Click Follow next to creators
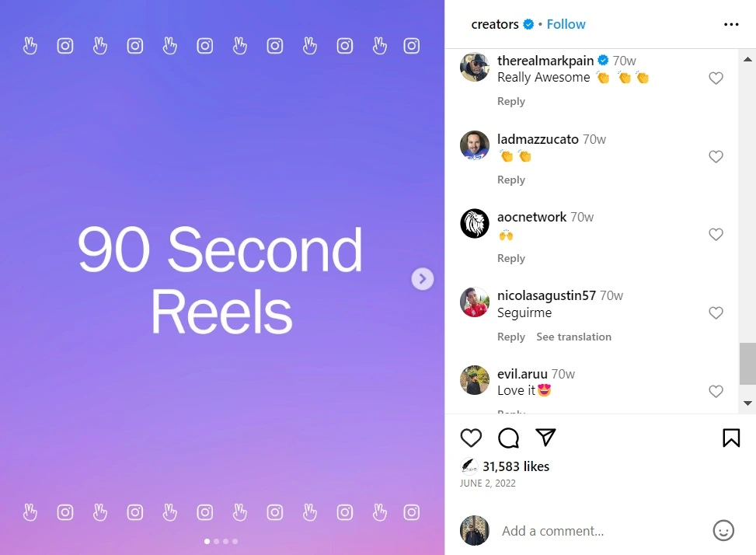This screenshot has width=756, height=555. click(566, 24)
